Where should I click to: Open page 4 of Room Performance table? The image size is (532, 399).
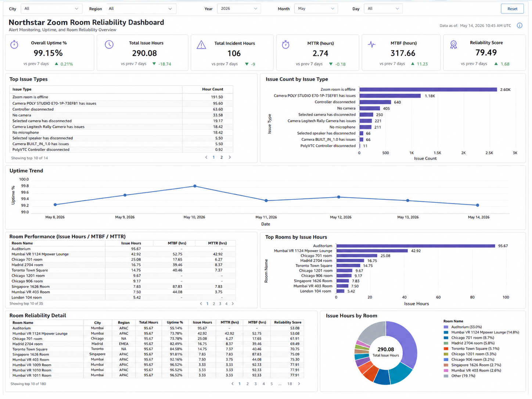[226, 303]
